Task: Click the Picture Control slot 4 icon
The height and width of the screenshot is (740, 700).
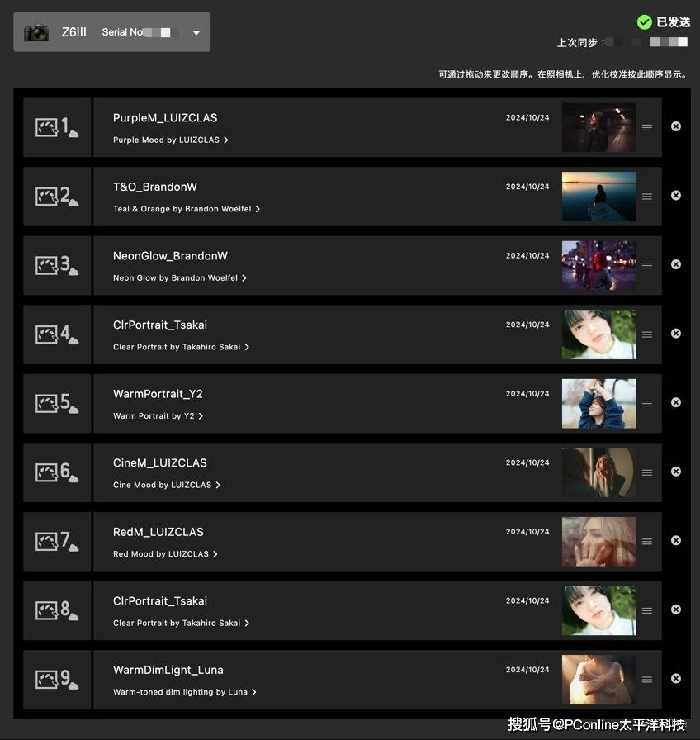Action: pos(57,334)
